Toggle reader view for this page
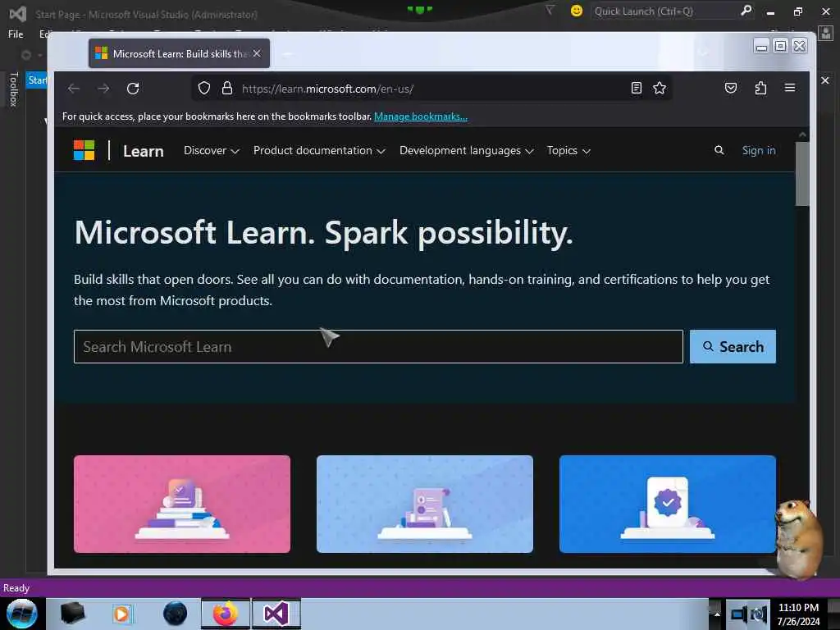 [636, 88]
